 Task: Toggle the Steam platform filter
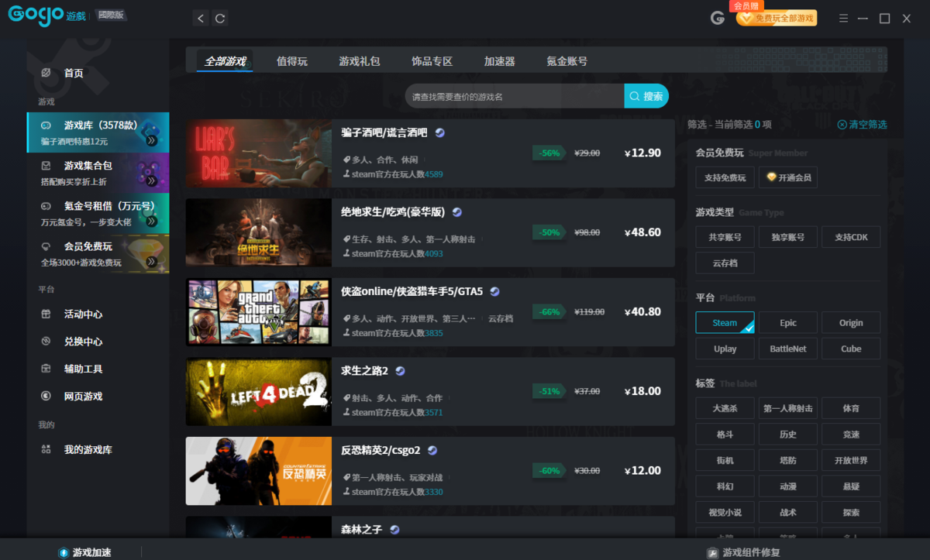click(725, 323)
